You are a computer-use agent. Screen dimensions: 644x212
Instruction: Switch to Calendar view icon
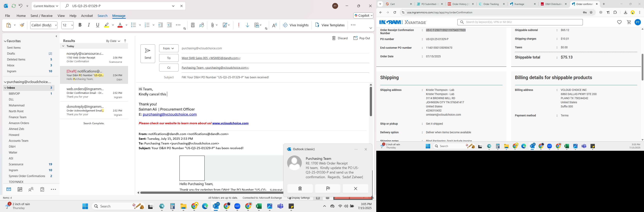click(20, 189)
